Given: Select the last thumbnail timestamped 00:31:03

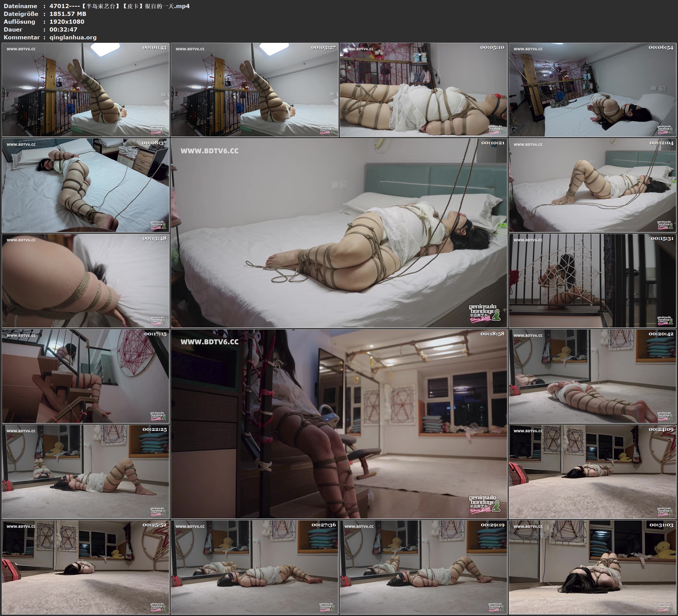Looking at the screenshot, I should click(592, 567).
